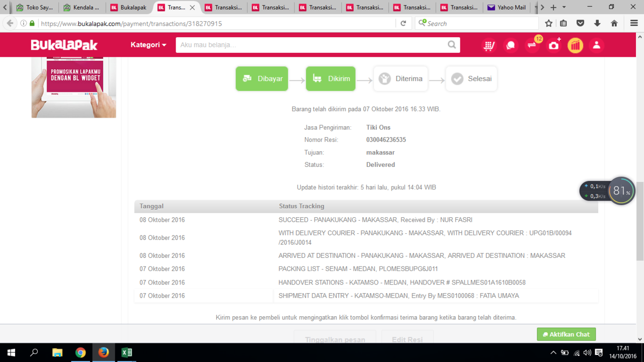
Task: Open the Action Center notifications icon
Action: tap(599, 352)
